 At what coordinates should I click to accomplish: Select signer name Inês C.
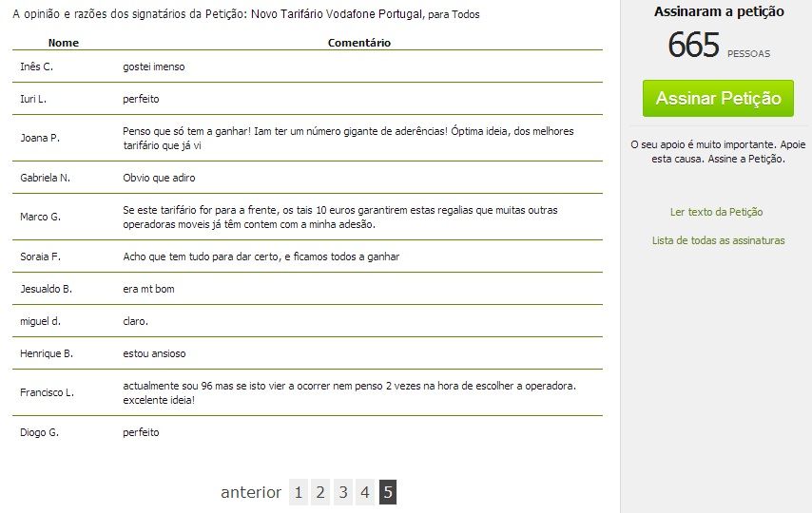pyautogui.click(x=36, y=66)
